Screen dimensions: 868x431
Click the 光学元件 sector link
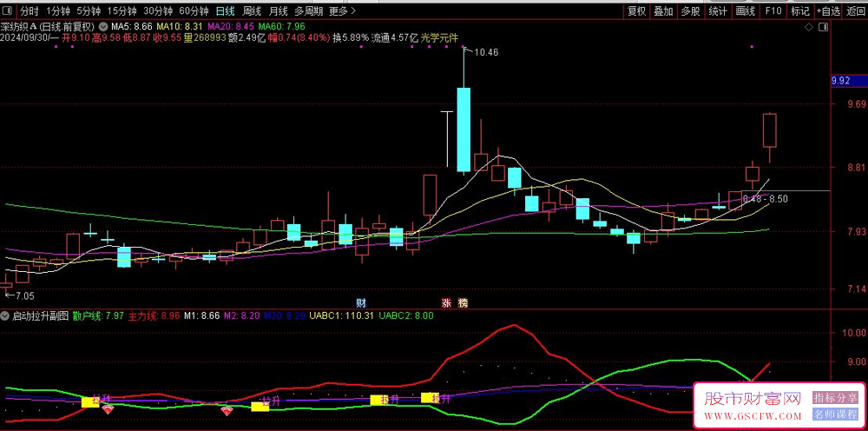point(439,37)
